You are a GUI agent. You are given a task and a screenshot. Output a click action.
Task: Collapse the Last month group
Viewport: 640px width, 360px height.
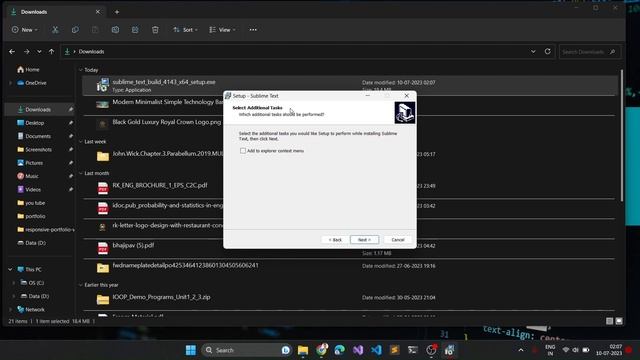80,173
